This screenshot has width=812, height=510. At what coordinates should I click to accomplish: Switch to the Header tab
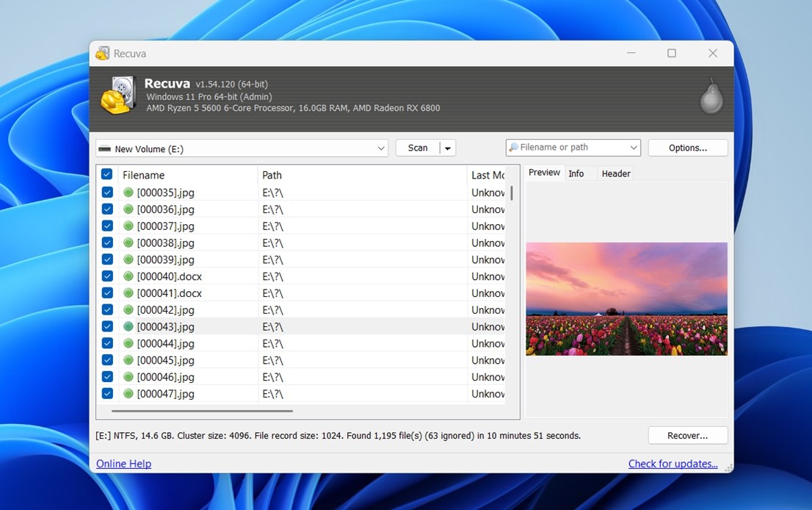(x=616, y=173)
